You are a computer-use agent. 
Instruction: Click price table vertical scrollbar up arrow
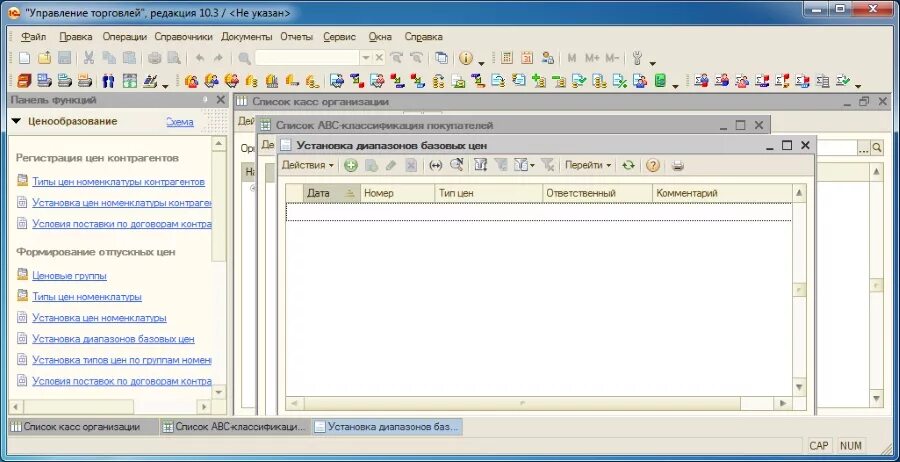pyautogui.click(x=799, y=193)
